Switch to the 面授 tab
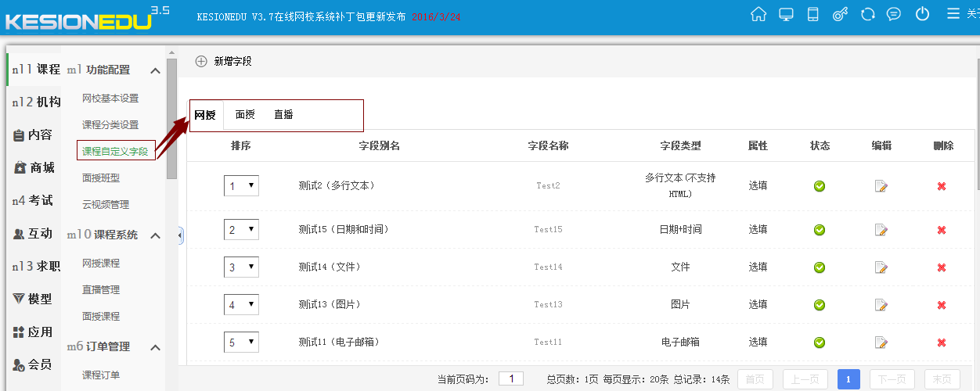 pyautogui.click(x=245, y=115)
